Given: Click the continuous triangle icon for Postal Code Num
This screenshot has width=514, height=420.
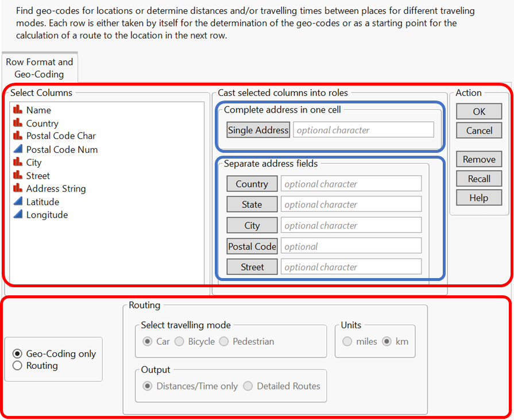Looking at the screenshot, I should [x=18, y=149].
